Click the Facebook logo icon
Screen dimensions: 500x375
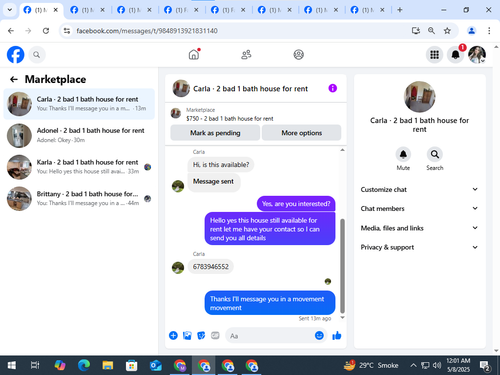(16, 55)
